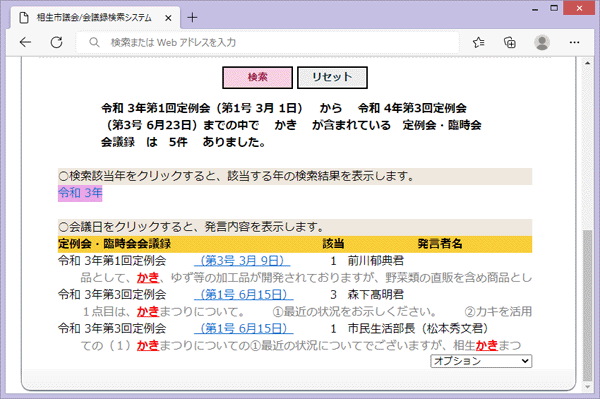The image size is (600, 399).
Task: Open 第1号 6月15日 link for 森下髙明君
Action: (x=243, y=295)
